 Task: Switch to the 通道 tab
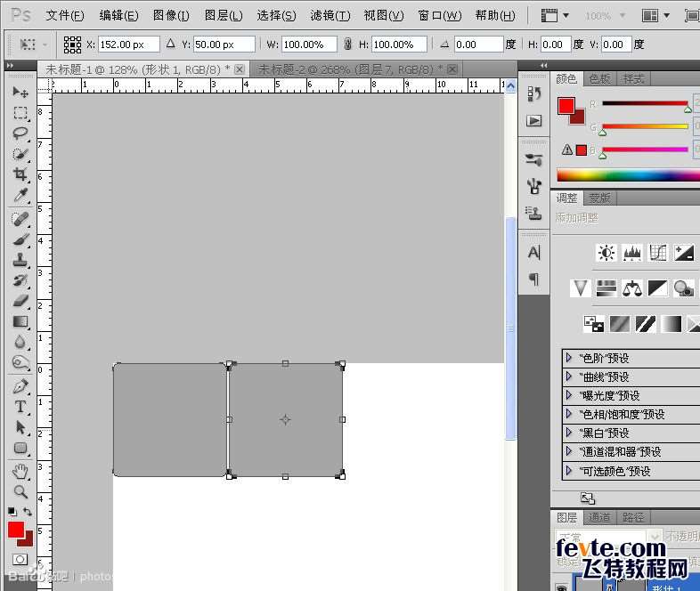tap(599, 517)
